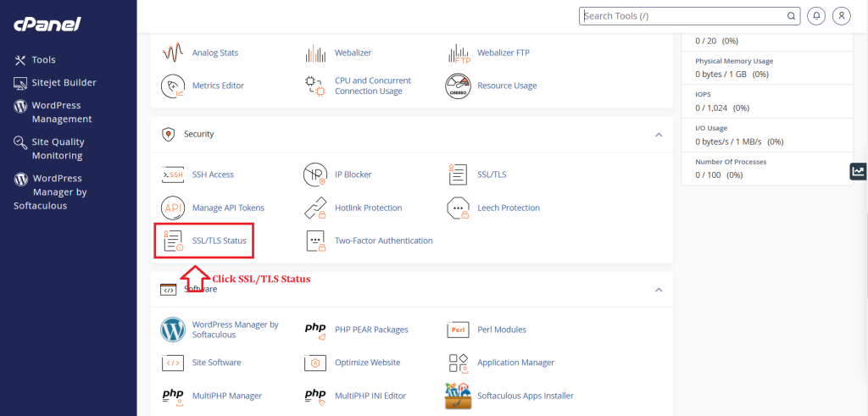
Task: Click the Hotlink Protection link text
Action: [368, 208]
